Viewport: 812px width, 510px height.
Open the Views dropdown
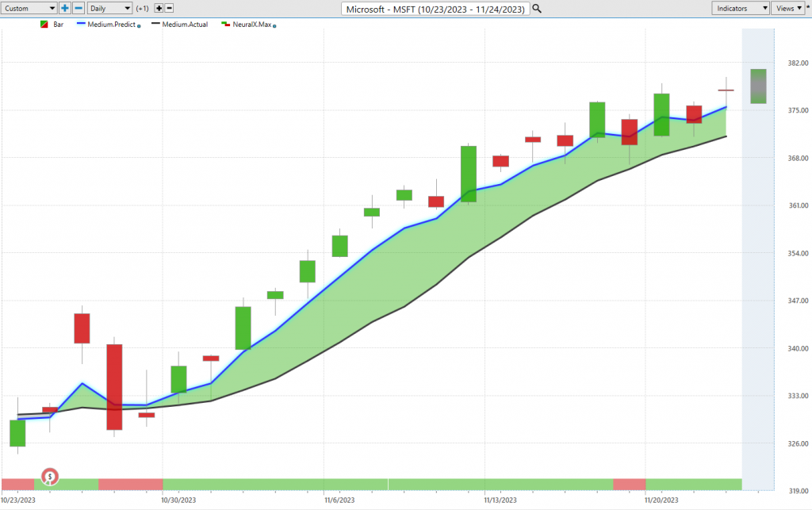point(788,8)
